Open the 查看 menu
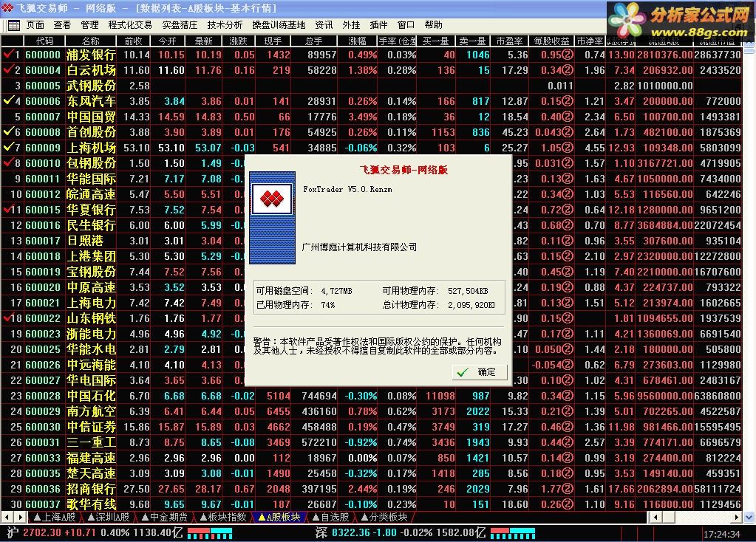The height and width of the screenshot is (542, 756). coord(62,25)
